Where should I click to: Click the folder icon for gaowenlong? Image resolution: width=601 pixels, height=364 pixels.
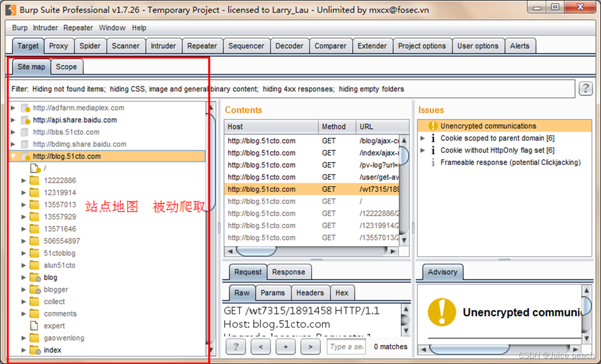[x=34, y=338]
